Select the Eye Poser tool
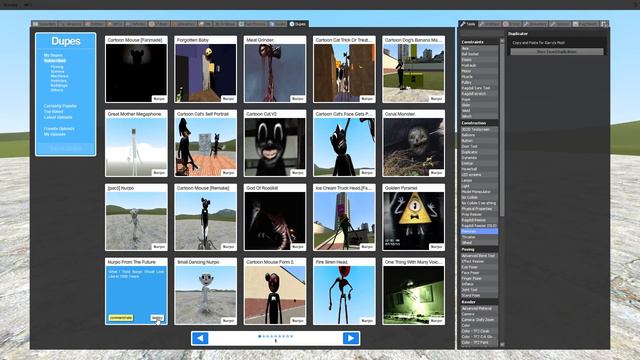This screenshot has height=360, width=640. coord(479,267)
